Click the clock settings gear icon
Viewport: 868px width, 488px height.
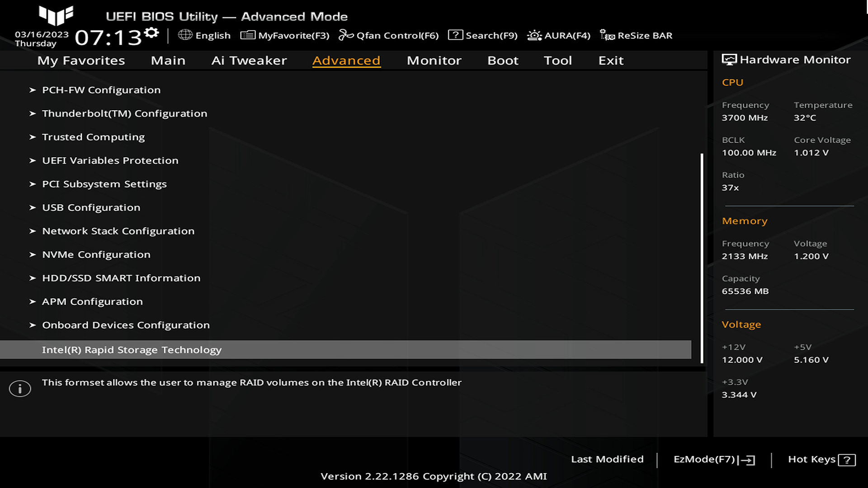151,33
